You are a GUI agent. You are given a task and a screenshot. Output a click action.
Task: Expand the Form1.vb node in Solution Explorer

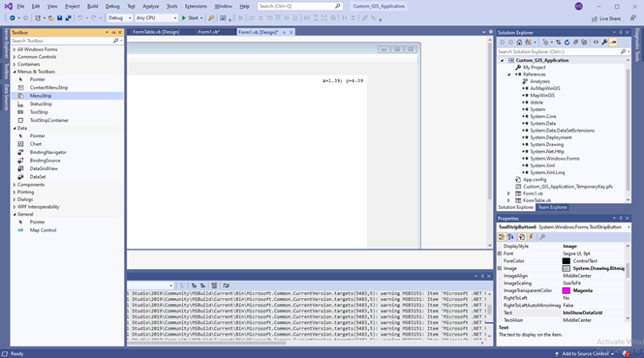coord(508,194)
